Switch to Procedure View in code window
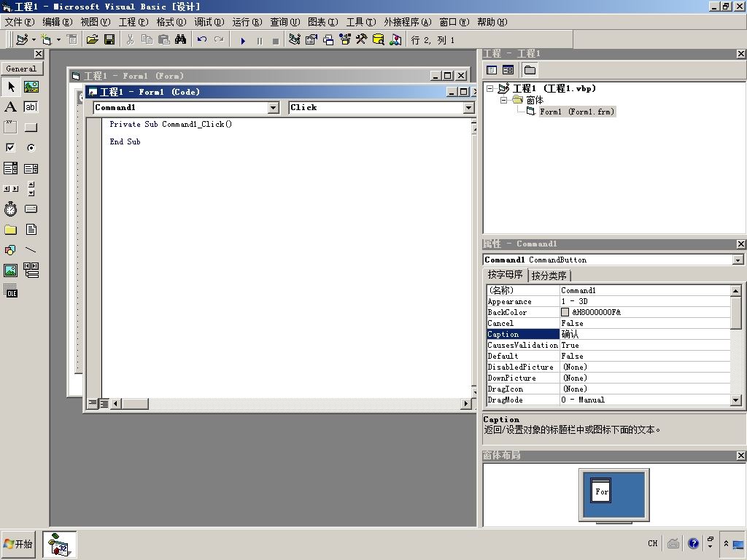Image resolution: width=747 pixels, height=560 pixels. pyautogui.click(x=93, y=403)
